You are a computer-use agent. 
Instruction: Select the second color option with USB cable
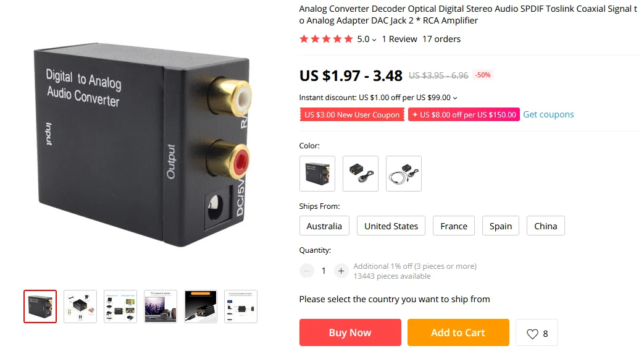[360, 174]
